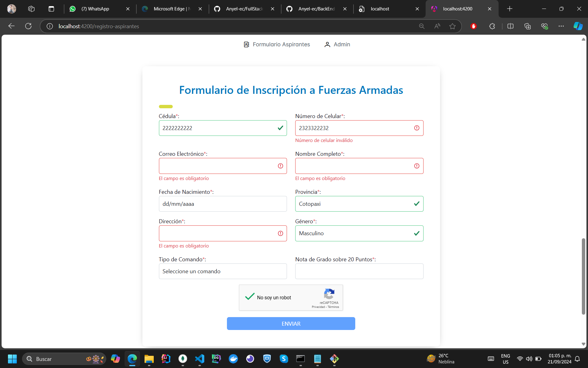Open Browser essentials heart icon
The height and width of the screenshot is (368, 588).
(544, 26)
